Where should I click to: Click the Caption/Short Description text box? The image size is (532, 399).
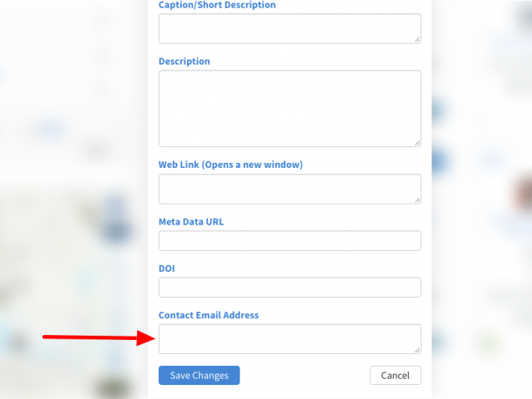290,28
